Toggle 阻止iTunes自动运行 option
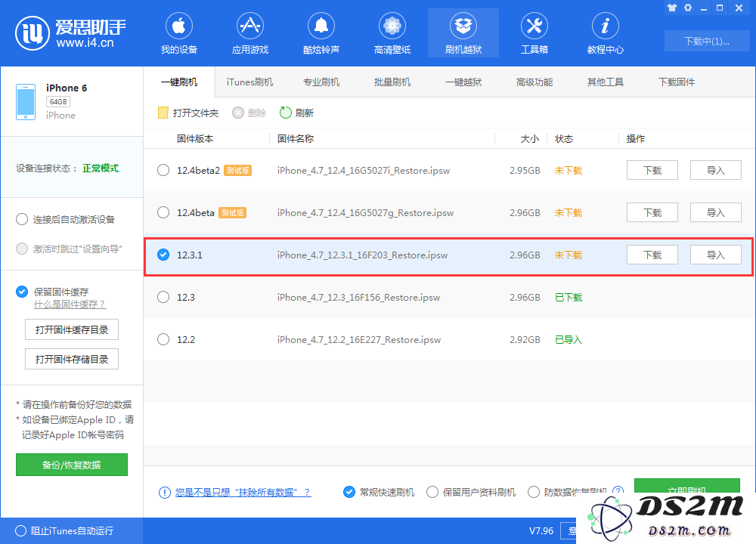The height and width of the screenshot is (544, 756). click(20, 530)
